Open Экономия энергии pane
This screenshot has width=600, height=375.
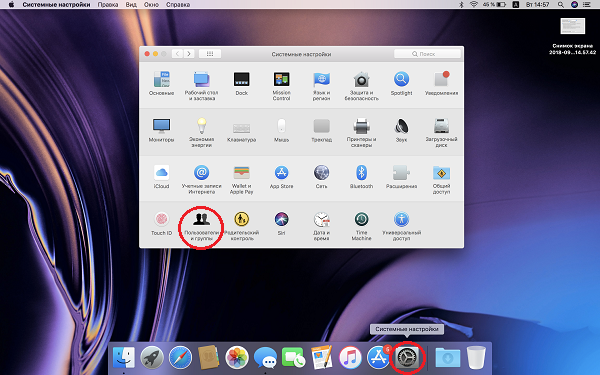pyautogui.click(x=202, y=132)
